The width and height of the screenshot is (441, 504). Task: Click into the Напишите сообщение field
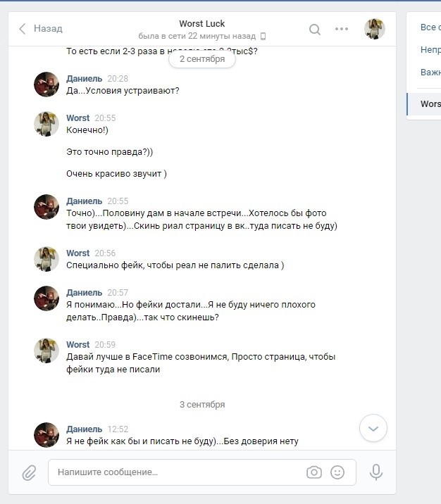(202, 472)
